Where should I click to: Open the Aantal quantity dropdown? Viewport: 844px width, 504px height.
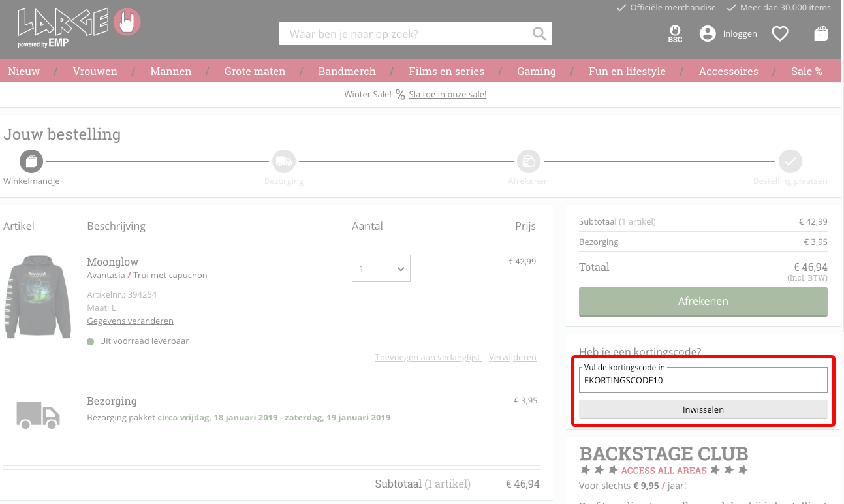click(x=381, y=268)
